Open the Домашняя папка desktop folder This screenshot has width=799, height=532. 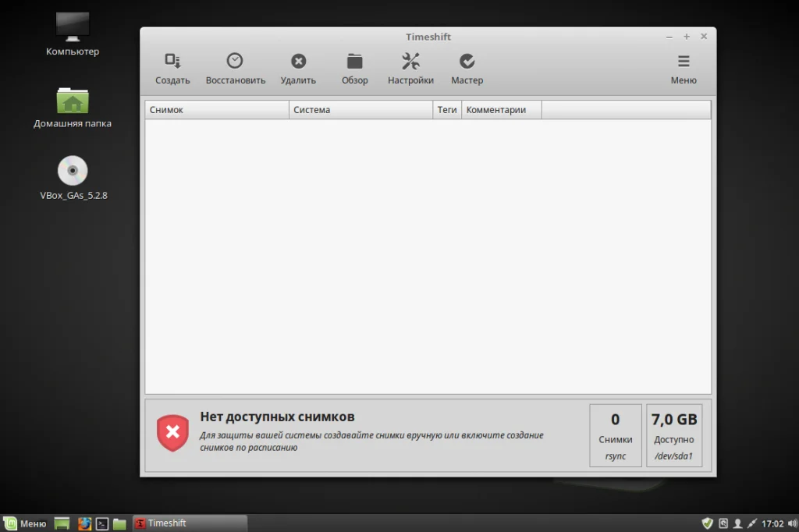click(x=73, y=108)
